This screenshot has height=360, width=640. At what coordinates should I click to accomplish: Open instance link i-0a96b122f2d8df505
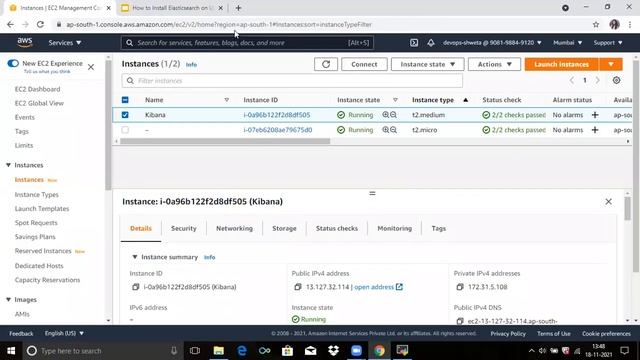click(x=277, y=115)
